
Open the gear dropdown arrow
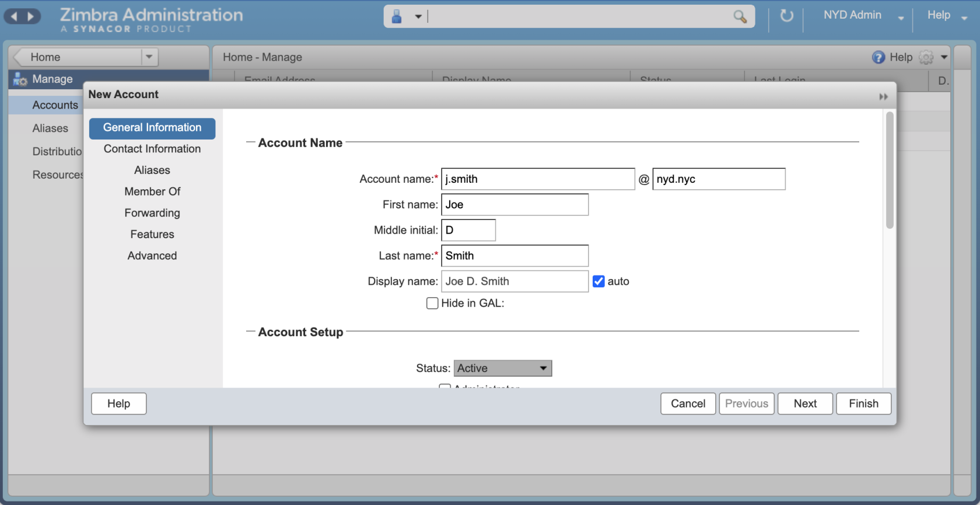pyautogui.click(x=944, y=57)
